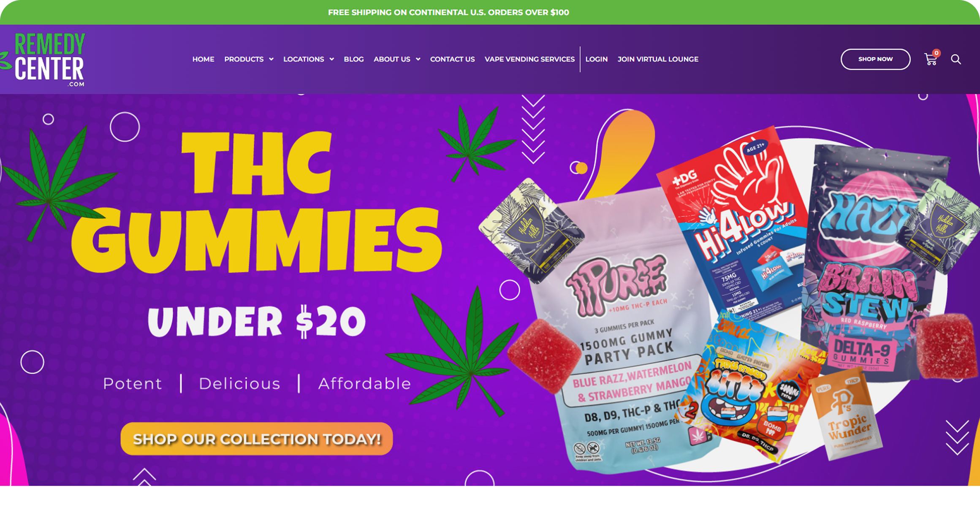Open the Blog menu item
Viewport: 980px width, 529px height.
pos(353,60)
